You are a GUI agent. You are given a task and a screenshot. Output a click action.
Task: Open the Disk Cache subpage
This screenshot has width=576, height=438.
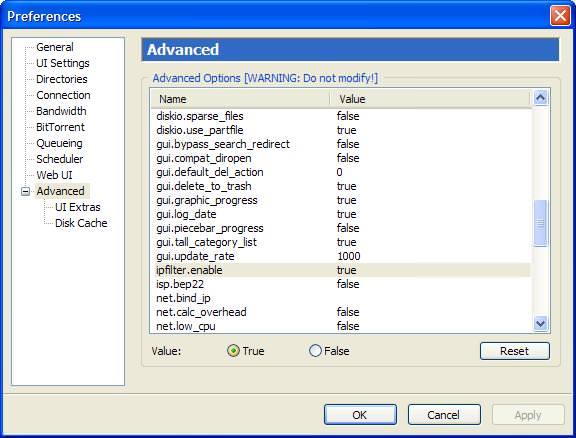point(81,223)
